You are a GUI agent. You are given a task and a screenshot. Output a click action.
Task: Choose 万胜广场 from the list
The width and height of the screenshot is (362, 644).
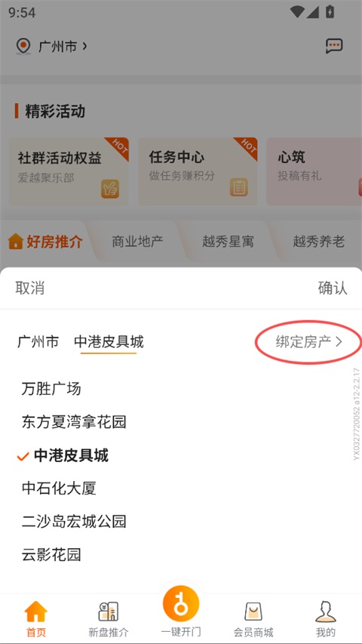[51, 389]
